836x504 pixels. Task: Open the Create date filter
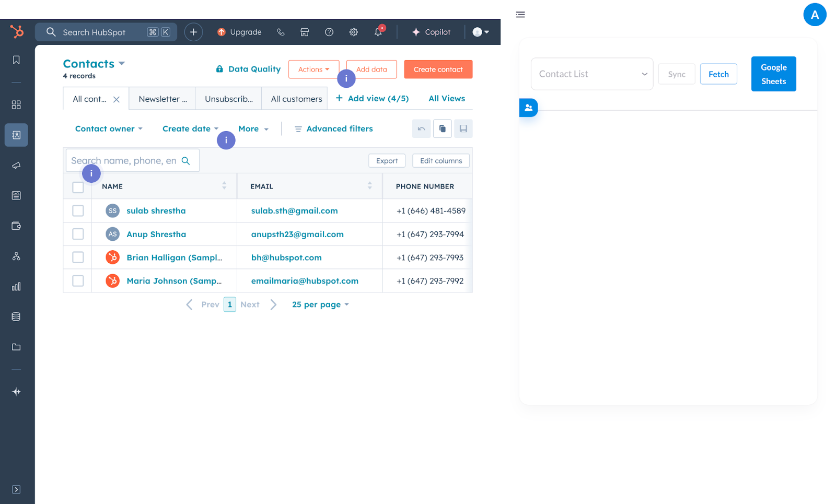[x=190, y=128]
